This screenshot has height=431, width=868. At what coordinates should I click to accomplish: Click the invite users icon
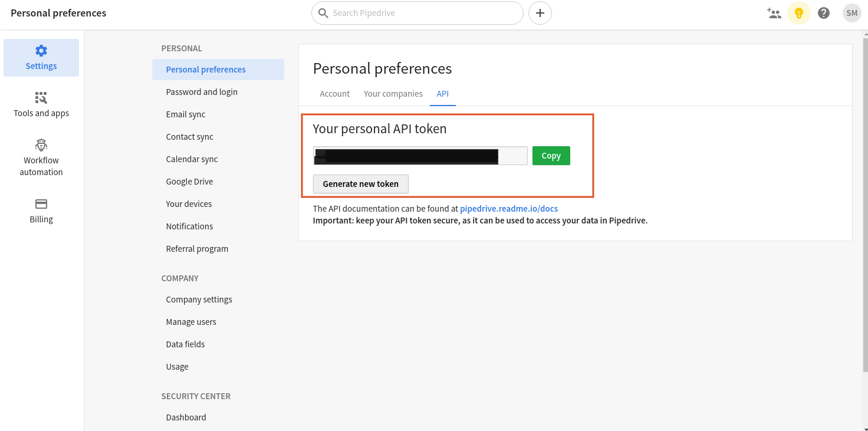774,13
